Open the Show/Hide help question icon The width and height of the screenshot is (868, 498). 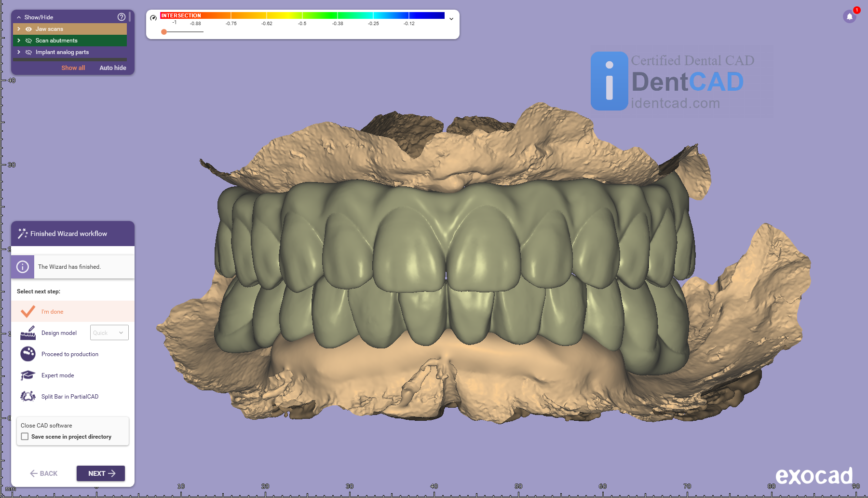tap(122, 17)
